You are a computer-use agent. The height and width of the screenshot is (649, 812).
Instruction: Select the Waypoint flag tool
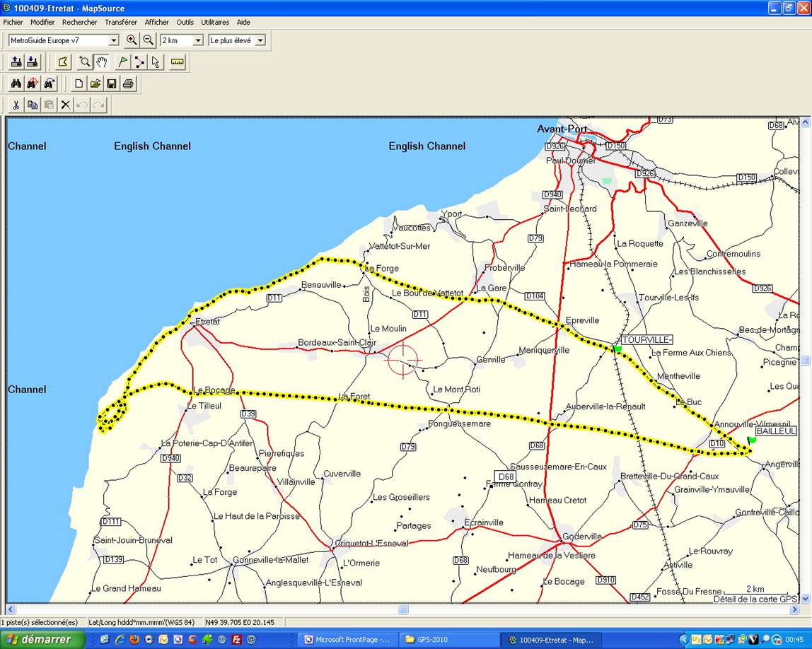(x=123, y=62)
